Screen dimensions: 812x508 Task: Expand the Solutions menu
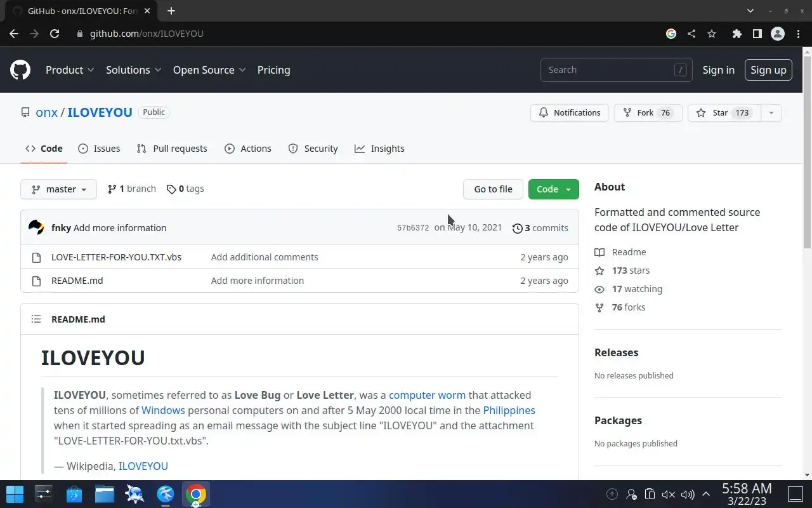(133, 70)
